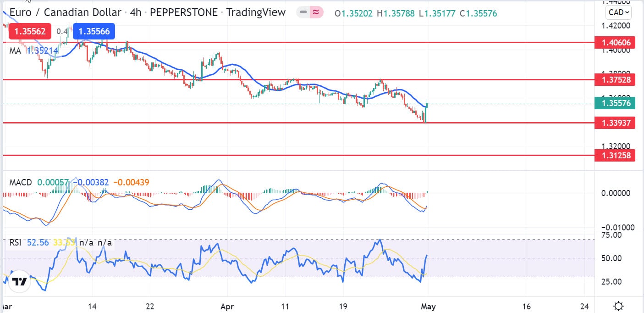
Task: Click the 4h timeframe label
Action: (135, 12)
